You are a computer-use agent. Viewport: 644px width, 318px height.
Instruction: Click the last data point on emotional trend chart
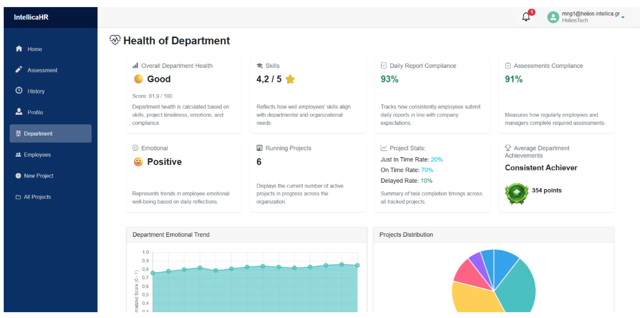click(x=357, y=265)
